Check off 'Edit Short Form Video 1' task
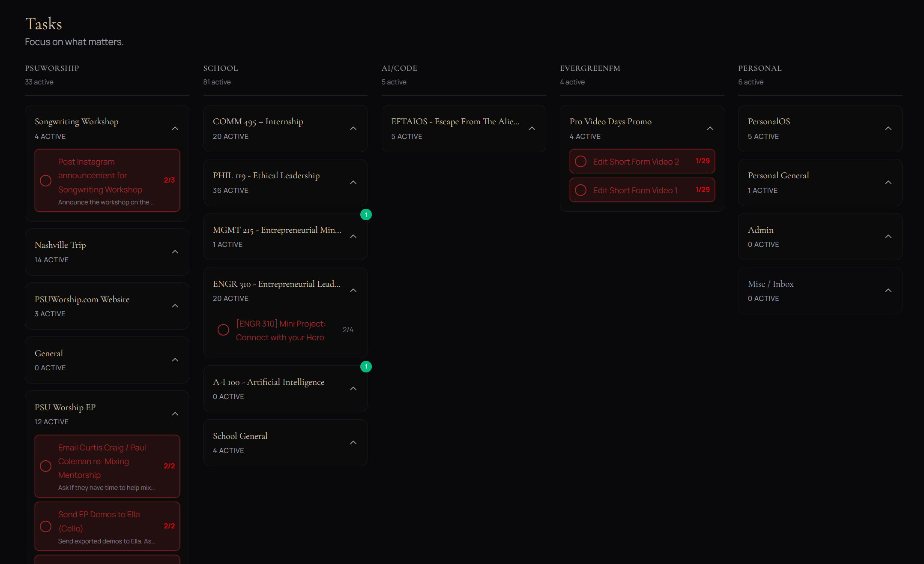 click(x=580, y=190)
